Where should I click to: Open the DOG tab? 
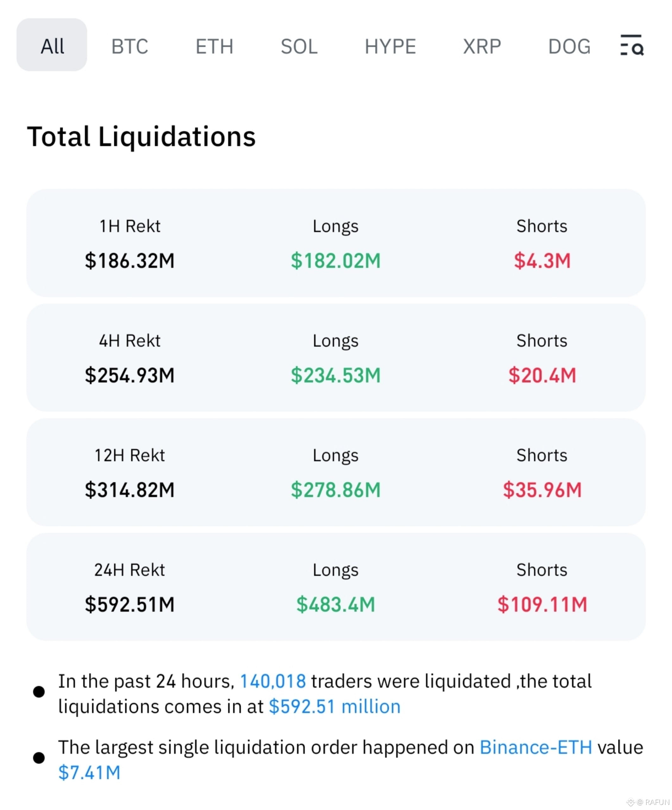569,47
